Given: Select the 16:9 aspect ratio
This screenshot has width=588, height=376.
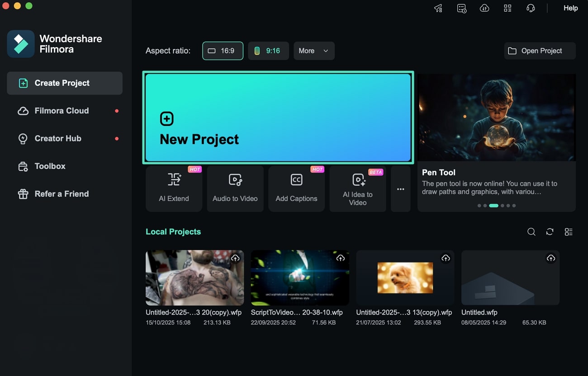Looking at the screenshot, I should click(x=223, y=51).
